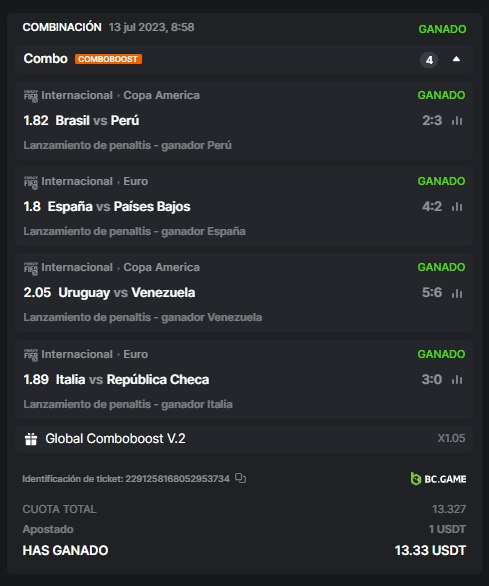Click the Penalty FIFA icon on Italia row

pyautogui.click(x=31, y=355)
